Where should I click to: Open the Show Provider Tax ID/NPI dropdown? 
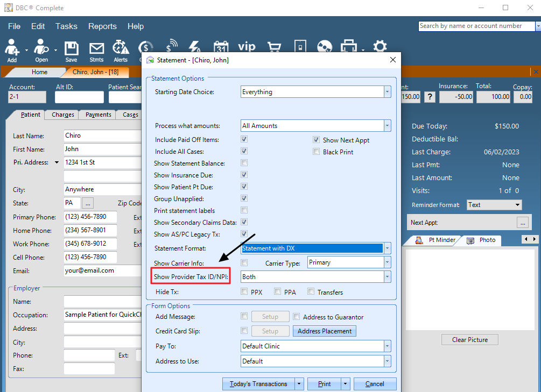387,277
